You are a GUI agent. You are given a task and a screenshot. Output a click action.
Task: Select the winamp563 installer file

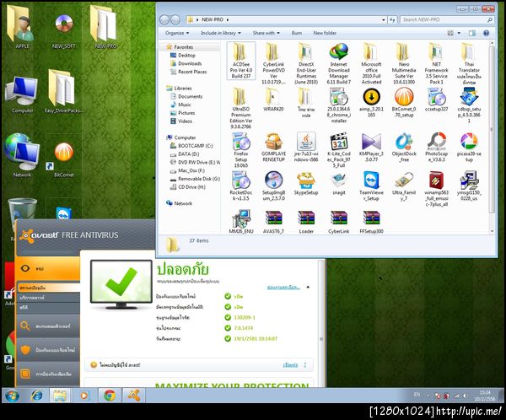[x=437, y=189]
